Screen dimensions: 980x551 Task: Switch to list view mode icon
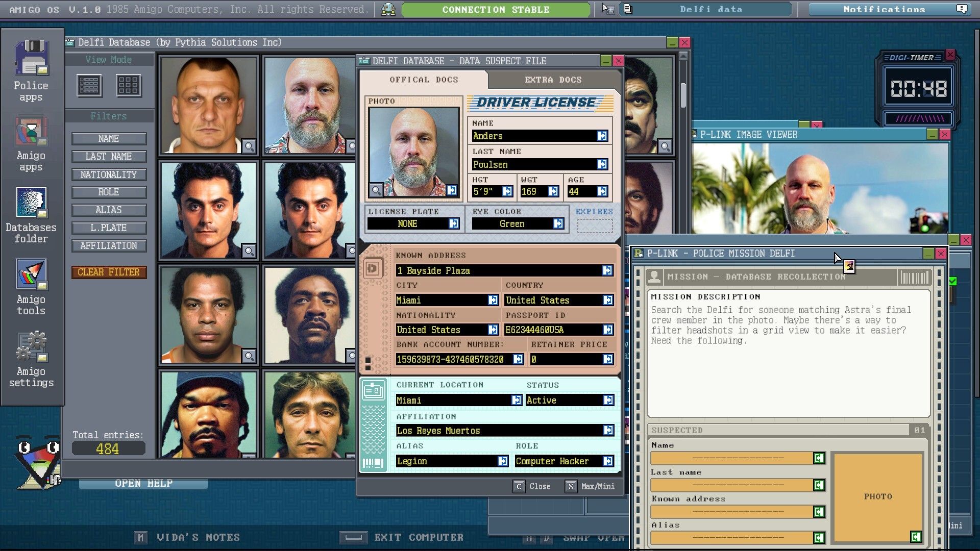[89, 85]
